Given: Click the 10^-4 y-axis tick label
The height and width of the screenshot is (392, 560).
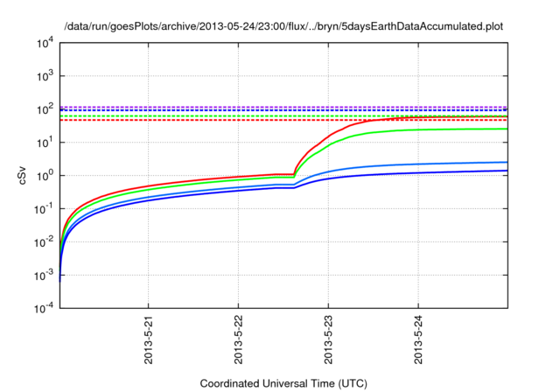Looking at the screenshot, I should click(x=44, y=308).
